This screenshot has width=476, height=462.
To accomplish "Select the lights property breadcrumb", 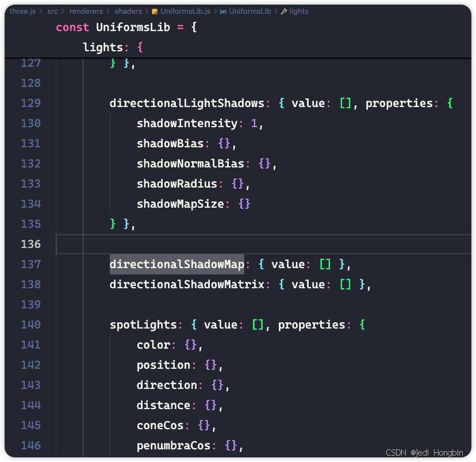I will [299, 12].
